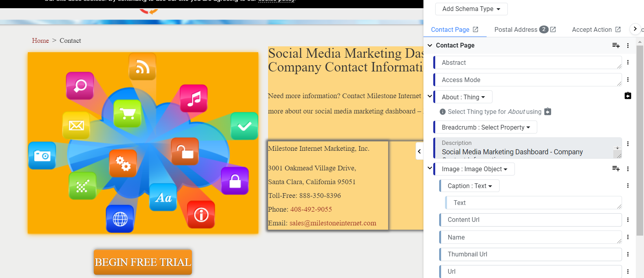Click clipboard icon after 'About using' hint
The width and height of the screenshot is (644, 278).
548,112
